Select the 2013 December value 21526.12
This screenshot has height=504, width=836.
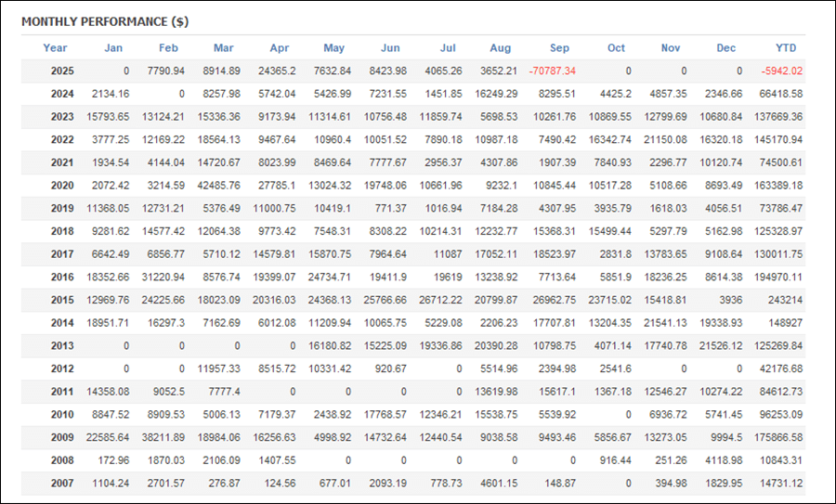719,345
